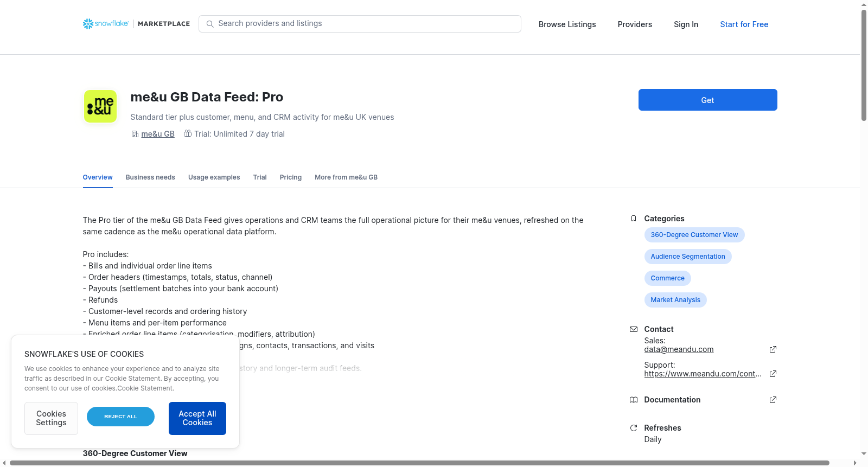This screenshot has width=868, height=467.
Task: Open Cookies Settings button
Action: (x=51, y=418)
